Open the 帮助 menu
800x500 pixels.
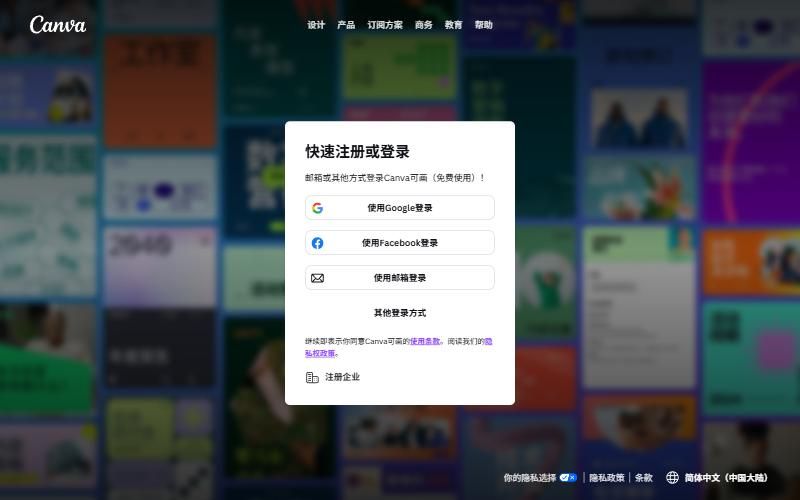(483, 24)
